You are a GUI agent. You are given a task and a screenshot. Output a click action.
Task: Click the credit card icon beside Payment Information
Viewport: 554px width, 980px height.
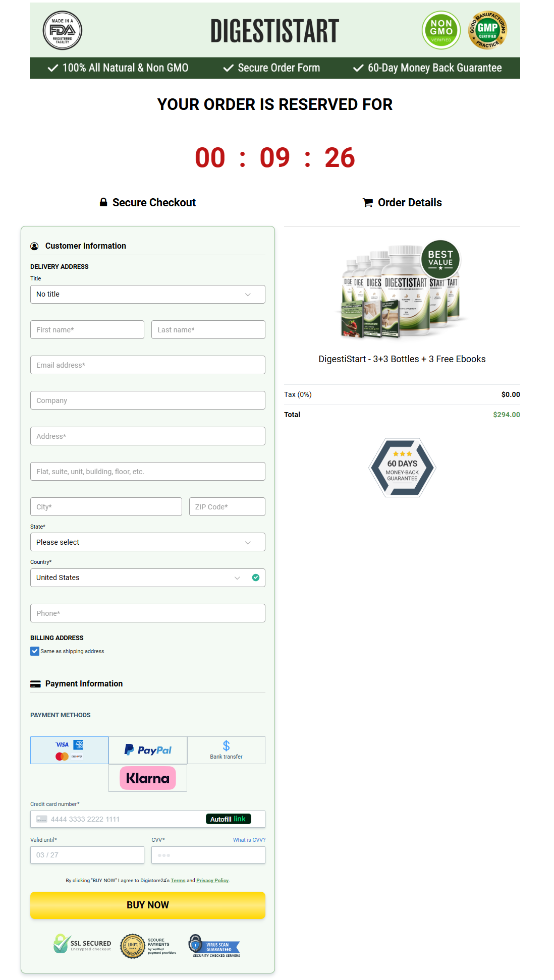[35, 684]
